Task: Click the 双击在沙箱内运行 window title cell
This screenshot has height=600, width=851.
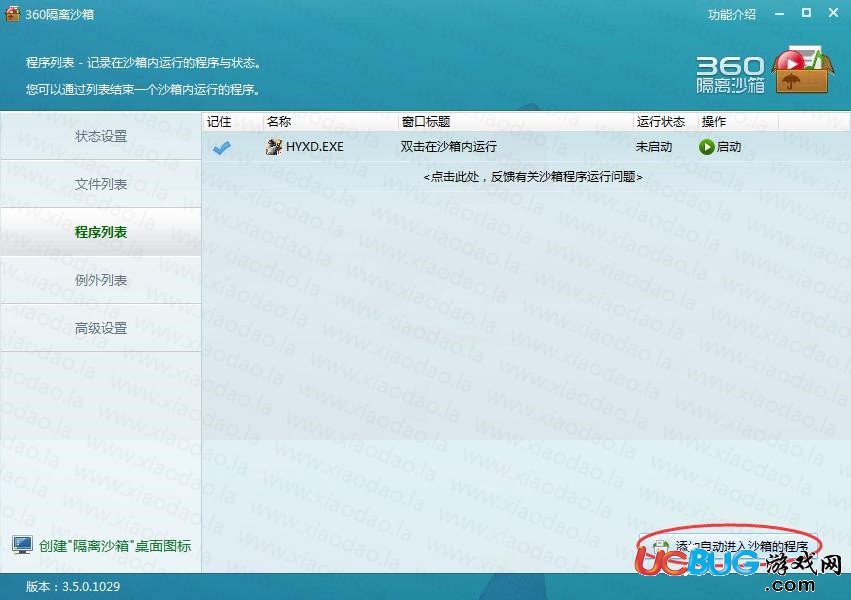Action: 448,146
